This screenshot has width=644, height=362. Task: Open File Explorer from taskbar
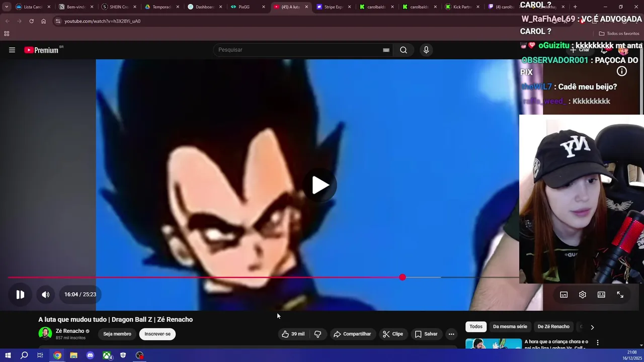click(x=73, y=355)
